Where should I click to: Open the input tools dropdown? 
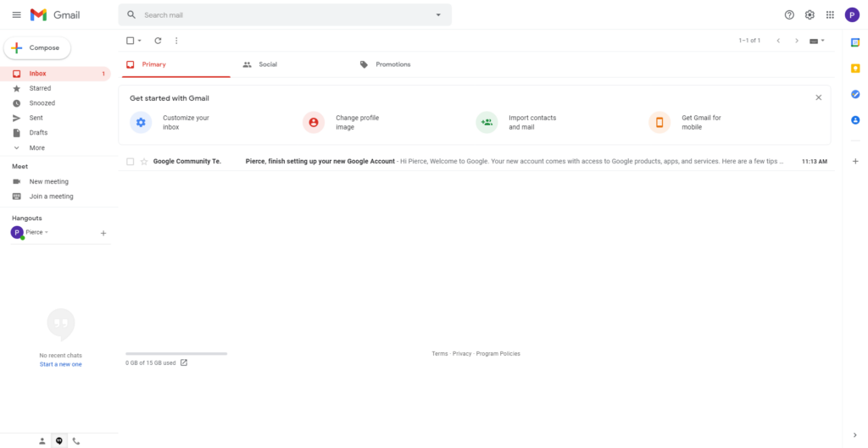(x=816, y=41)
